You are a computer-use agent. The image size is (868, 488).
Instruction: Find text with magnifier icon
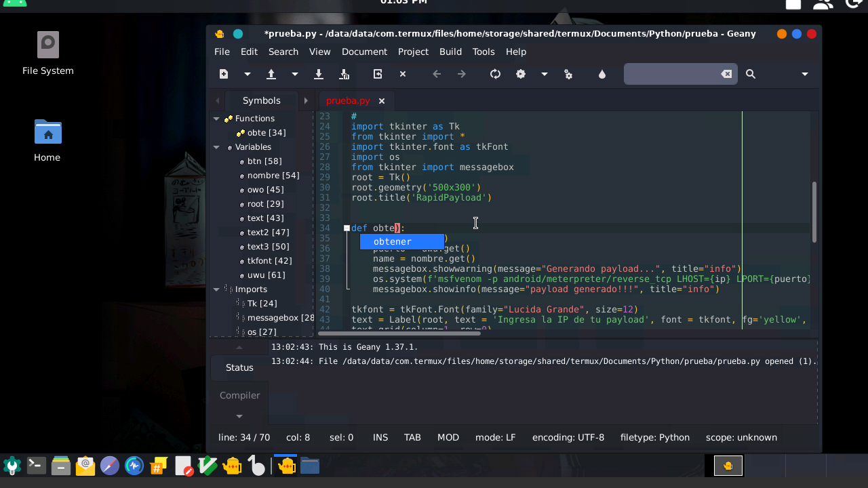pos(751,74)
